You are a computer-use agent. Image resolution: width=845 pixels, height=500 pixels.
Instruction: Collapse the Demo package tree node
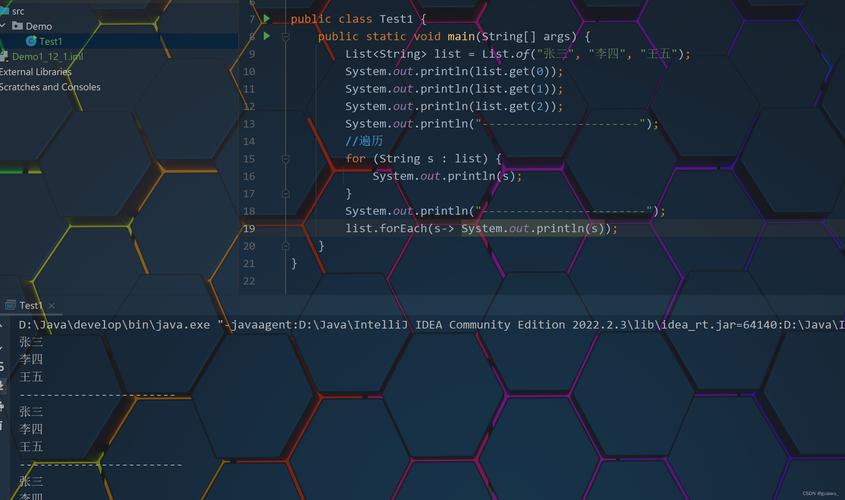[3, 26]
